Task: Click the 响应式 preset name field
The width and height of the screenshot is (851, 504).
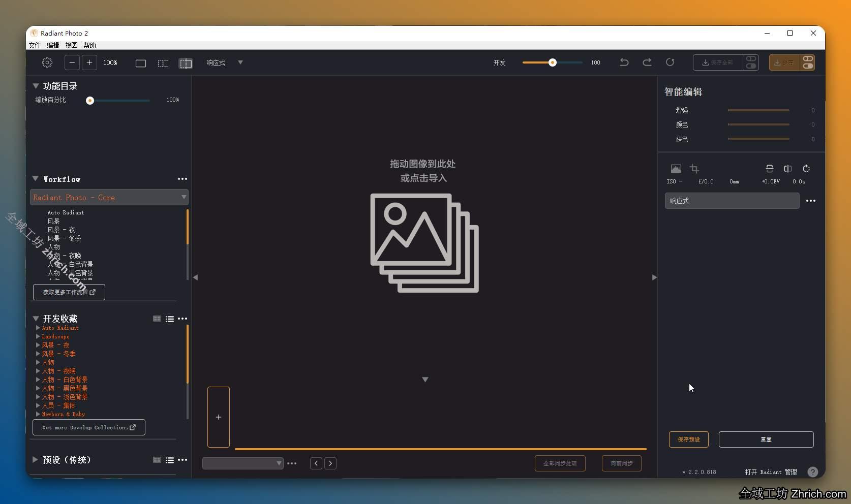Action: [x=732, y=201]
